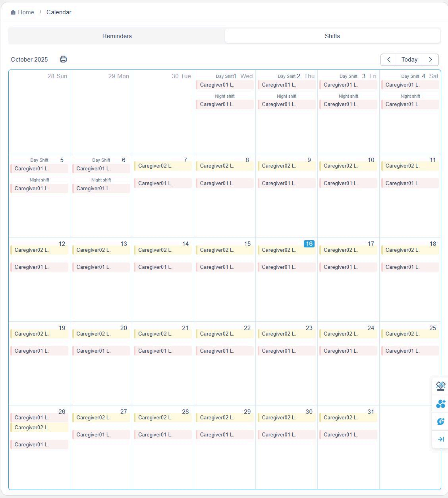Open Caregiver02 shift on October 7

(162, 166)
